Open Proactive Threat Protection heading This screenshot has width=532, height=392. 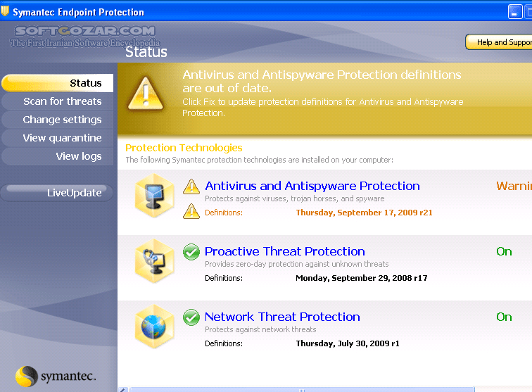285,251
